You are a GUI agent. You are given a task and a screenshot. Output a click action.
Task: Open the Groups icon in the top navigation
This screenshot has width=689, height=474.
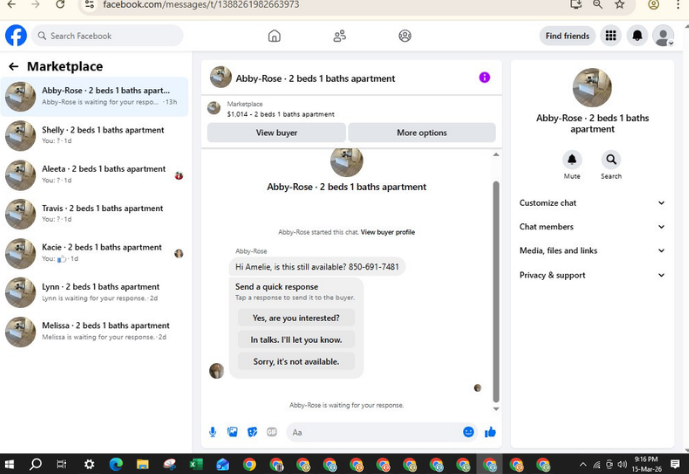405,36
